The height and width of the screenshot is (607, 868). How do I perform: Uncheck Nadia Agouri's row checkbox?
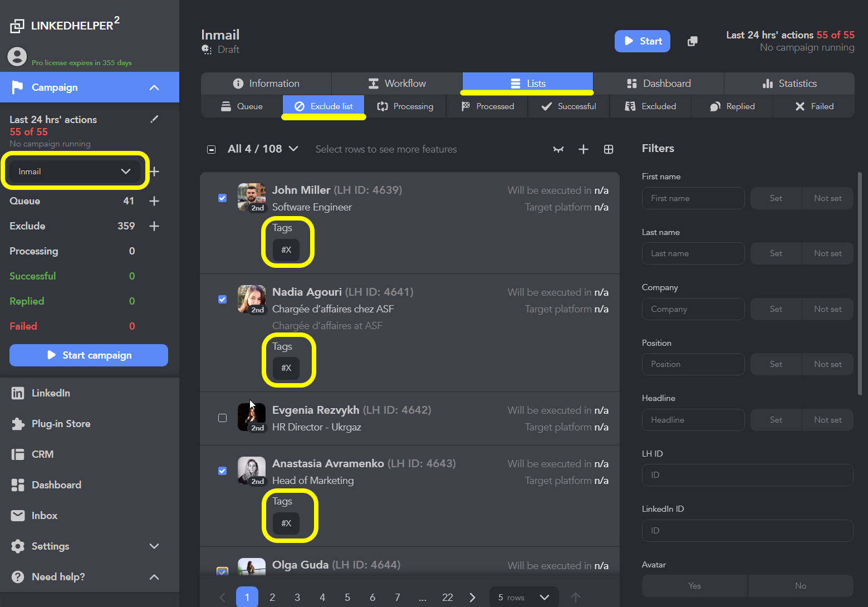tap(223, 300)
